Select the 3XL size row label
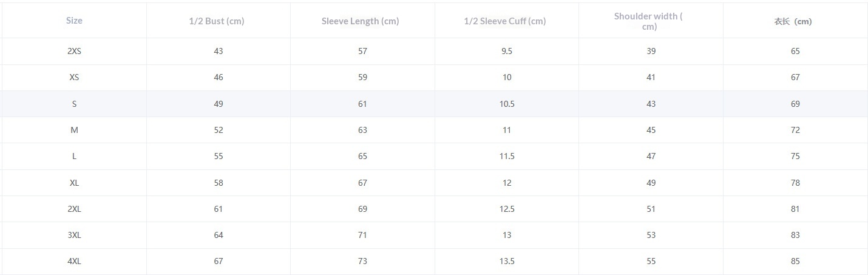 point(74,235)
